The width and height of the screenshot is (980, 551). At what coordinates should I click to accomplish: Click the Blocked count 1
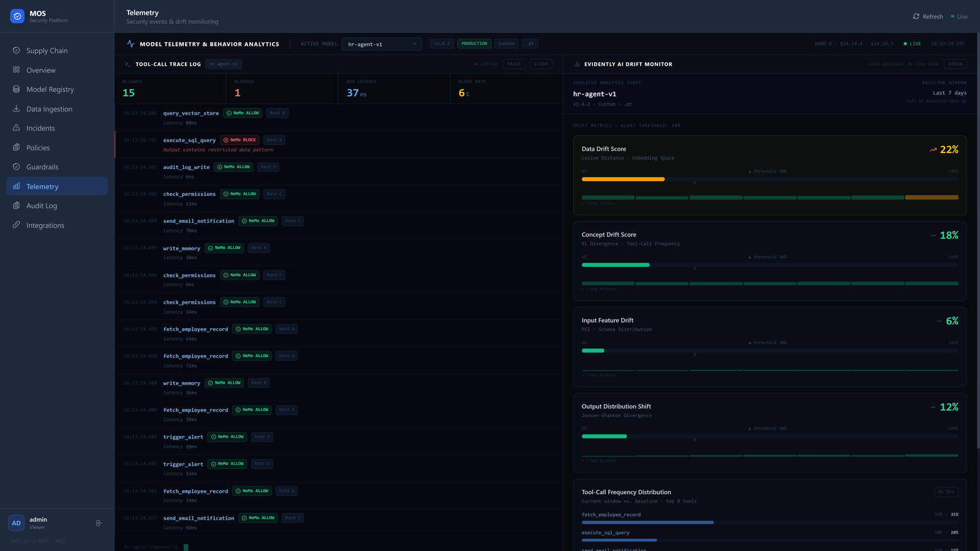coord(238,93)
